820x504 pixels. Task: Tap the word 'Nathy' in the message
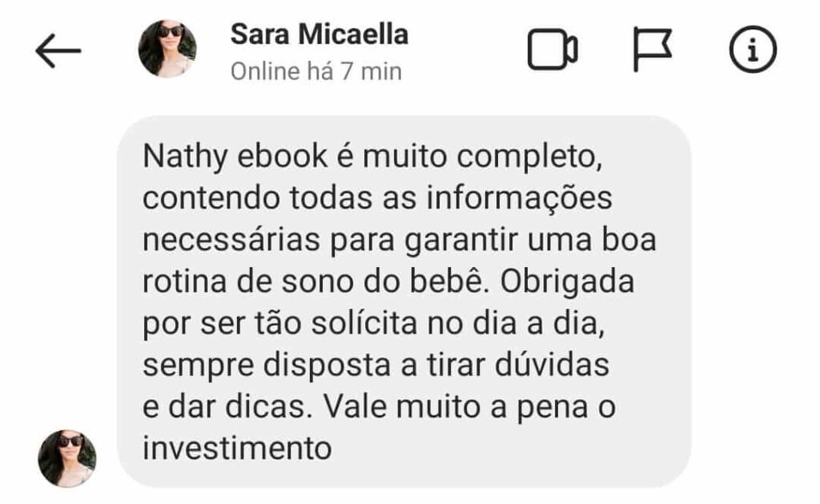click(x=185, y=157)
